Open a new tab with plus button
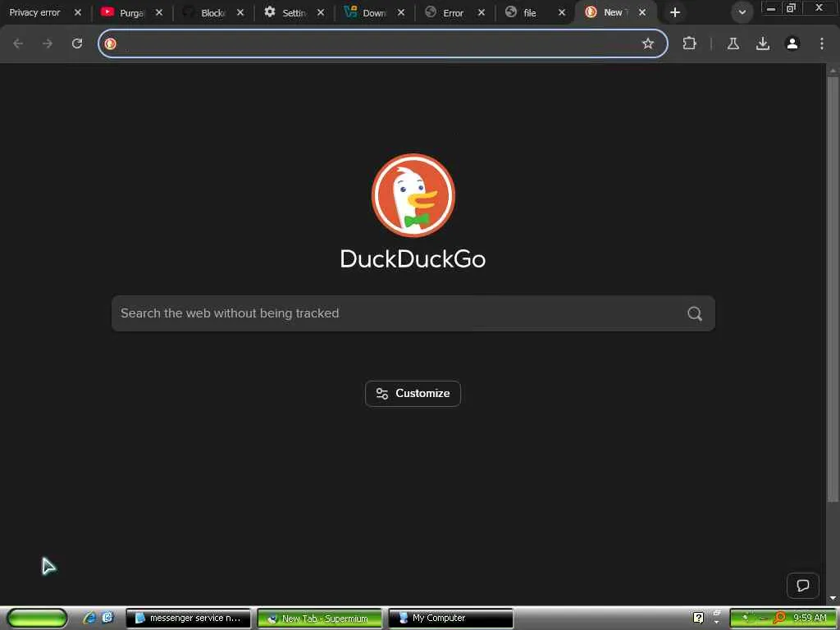Screen dimensions: 840x630 pos(675,12)
